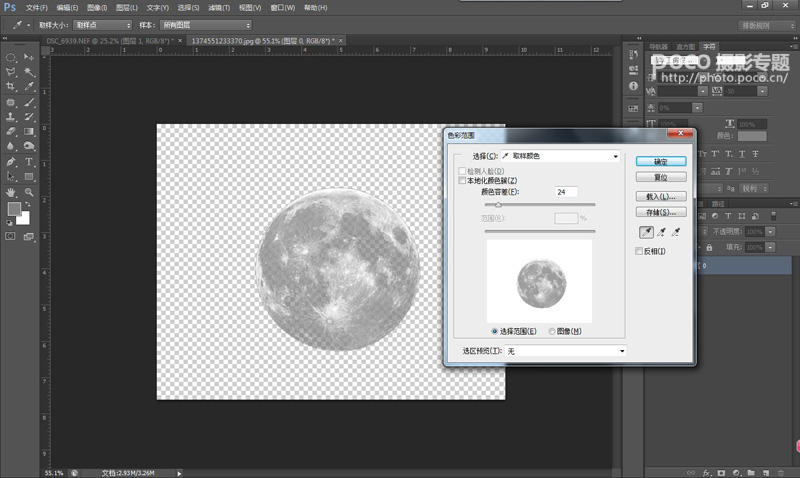Image resolution: width=800 pixels, height=478 pixels.
Task: Click the 存储 button
Action: 661,212
